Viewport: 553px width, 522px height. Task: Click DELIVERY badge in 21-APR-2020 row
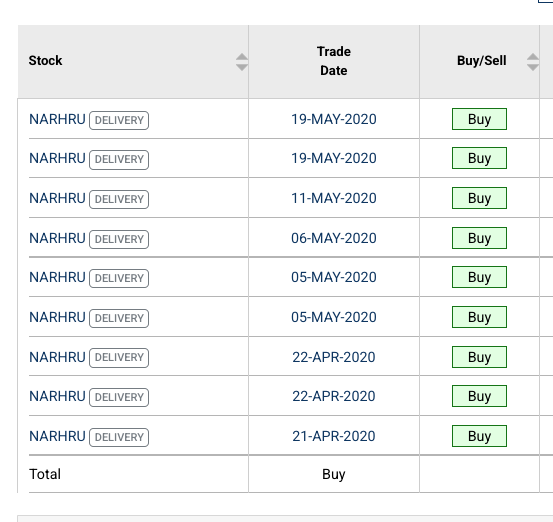coord(119,437)
